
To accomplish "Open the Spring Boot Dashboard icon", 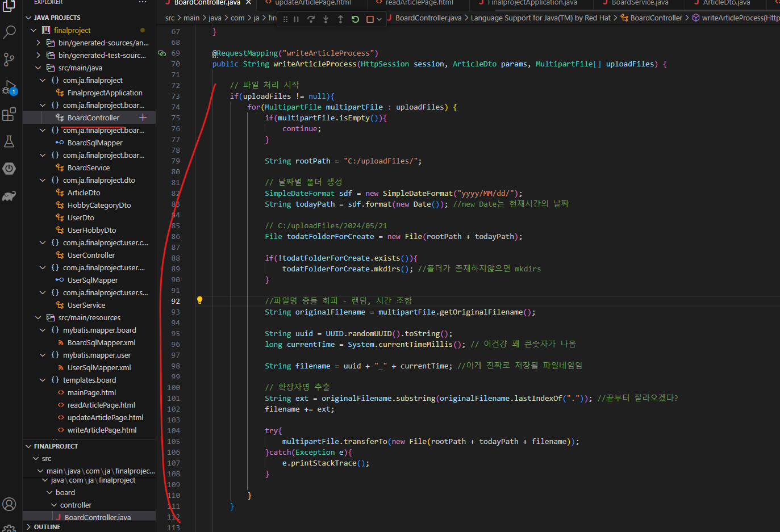I will 9,169.
